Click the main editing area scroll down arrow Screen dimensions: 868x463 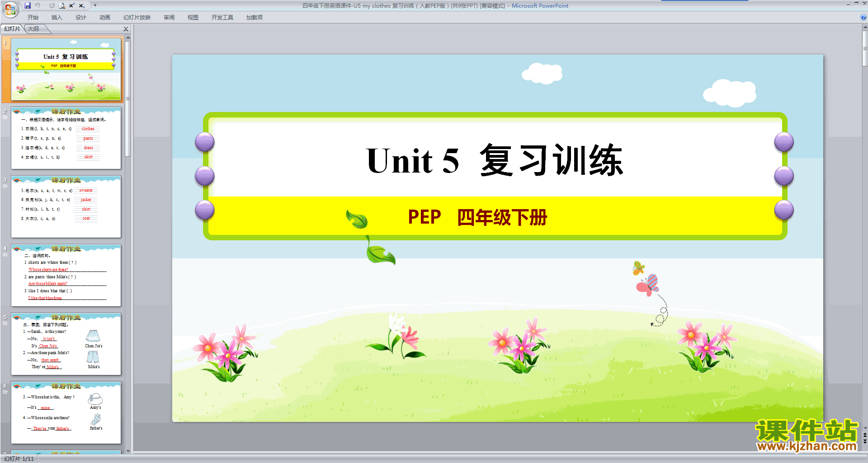[x=865, y=428]
